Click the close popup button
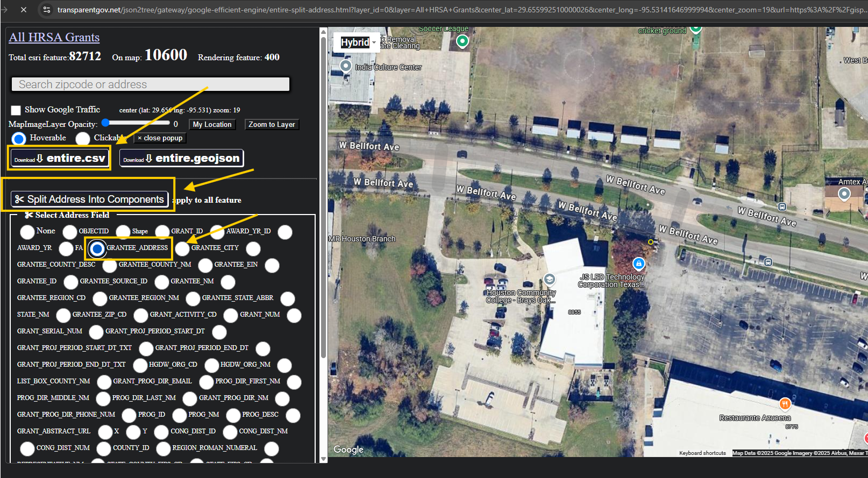 (x=160, y=138)
